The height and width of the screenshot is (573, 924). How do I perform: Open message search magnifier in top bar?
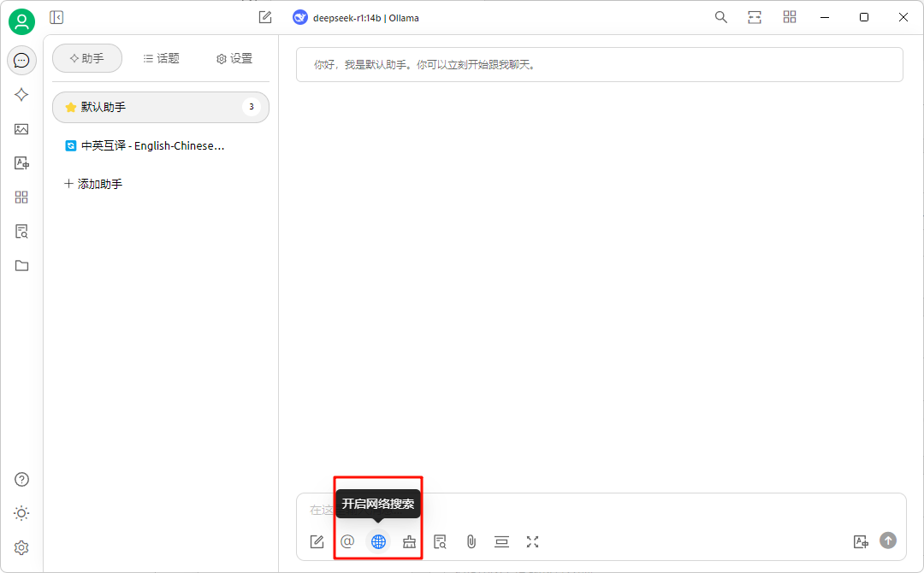click(720, 17)
